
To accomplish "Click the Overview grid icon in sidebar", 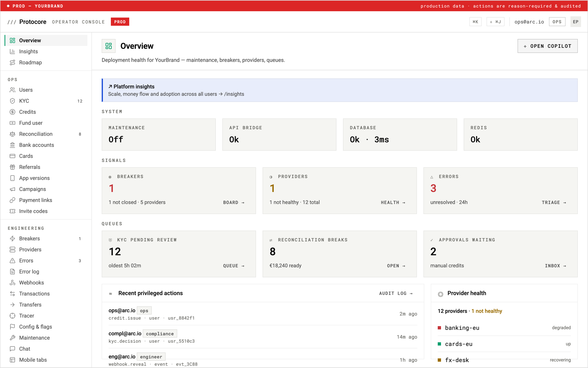I will click(12, 40).
